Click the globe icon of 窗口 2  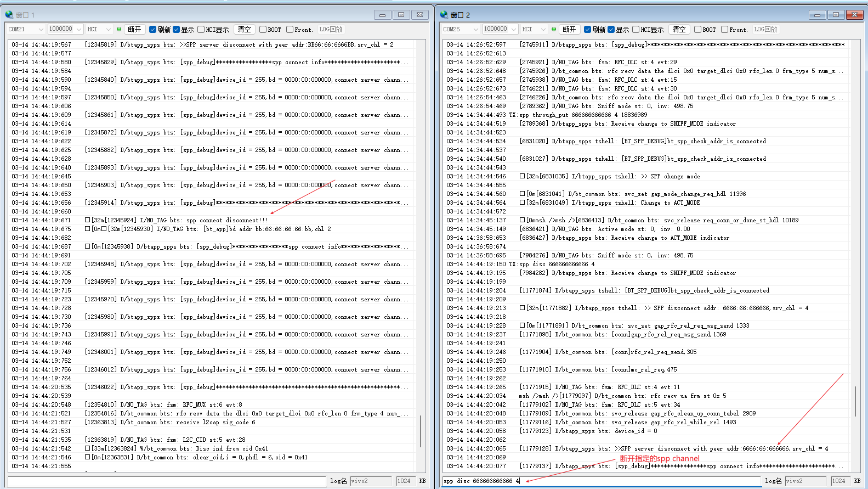pos(444,15)
